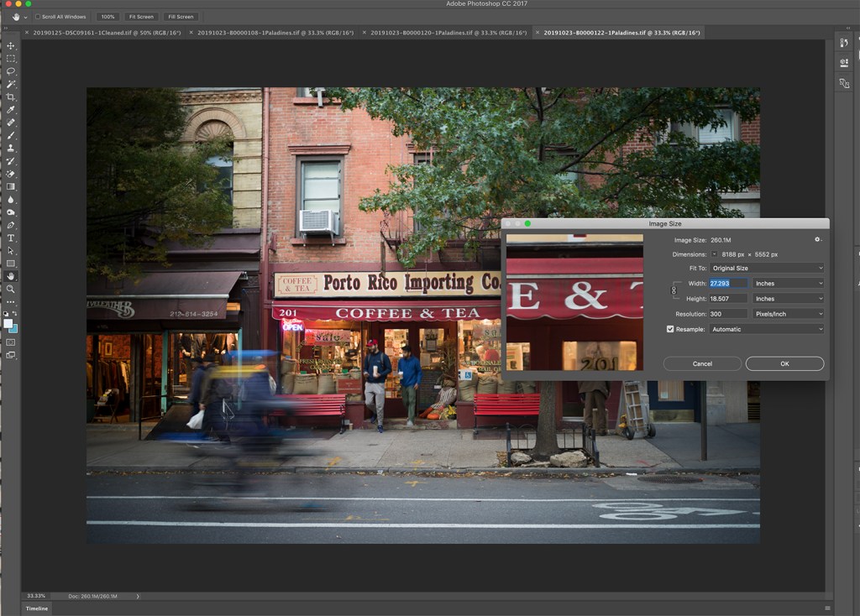Activate the Eyedropper tool
This screenshot has height=616, width=860.
[x=11, y=110]
